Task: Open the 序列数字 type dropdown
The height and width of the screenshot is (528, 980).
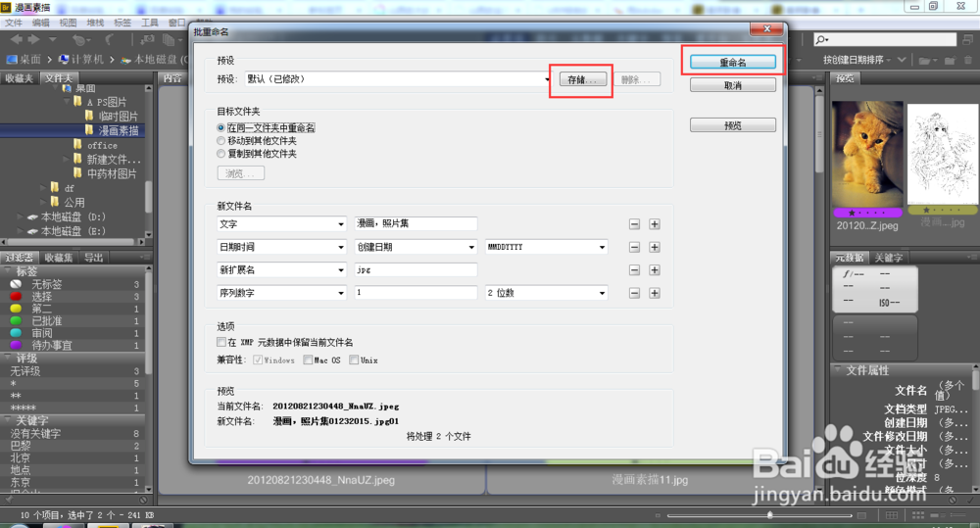Action: [281, 293]
